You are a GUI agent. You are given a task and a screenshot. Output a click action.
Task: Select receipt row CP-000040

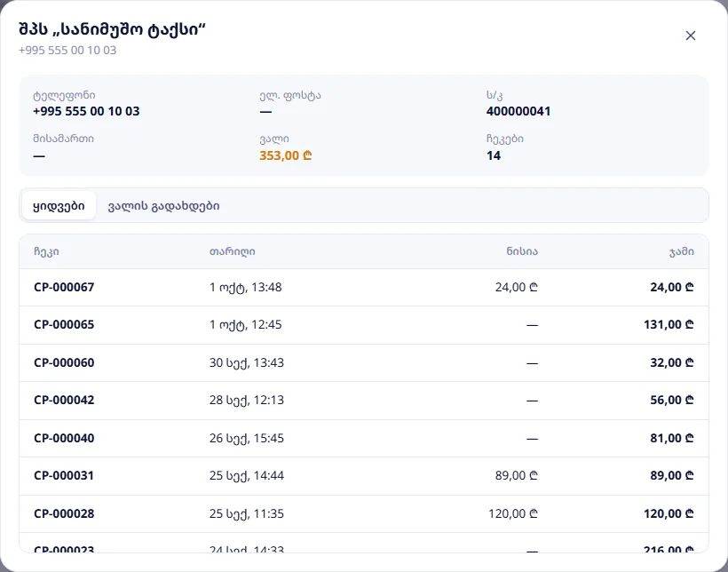click(364, 438)
